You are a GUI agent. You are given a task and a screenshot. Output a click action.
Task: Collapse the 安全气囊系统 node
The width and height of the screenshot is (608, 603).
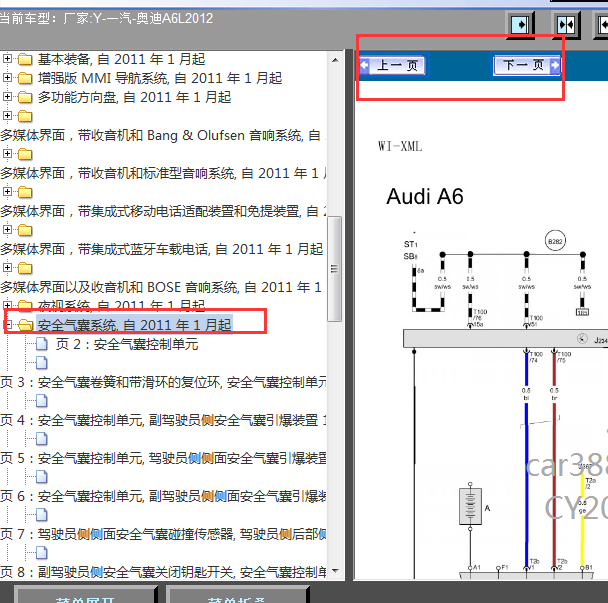tap(9, 325)
